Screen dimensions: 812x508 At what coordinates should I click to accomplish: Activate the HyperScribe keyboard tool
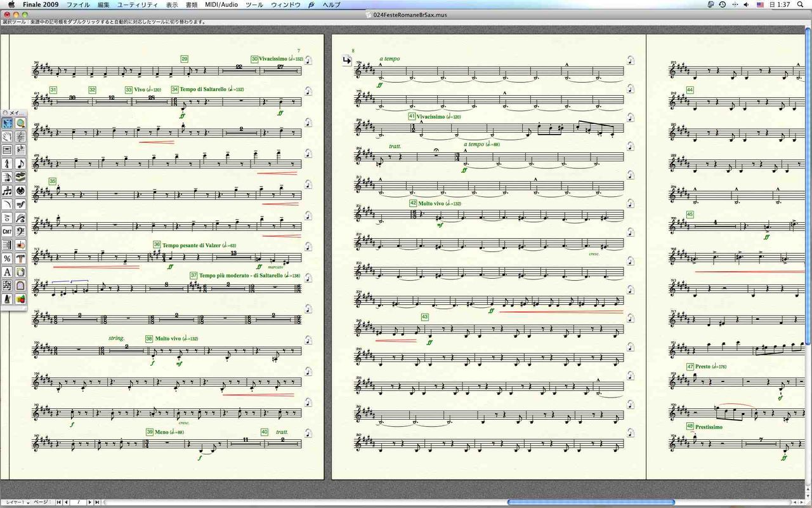(21, 177)
